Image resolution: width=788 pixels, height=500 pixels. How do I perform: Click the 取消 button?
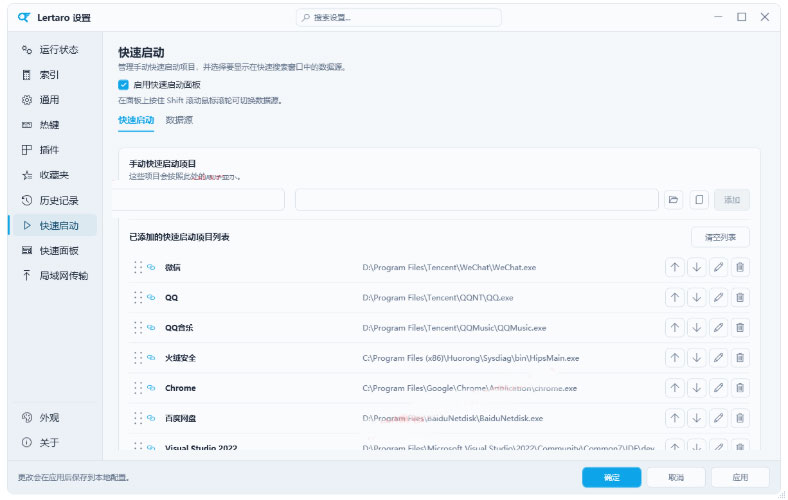(x=676, y=477)
